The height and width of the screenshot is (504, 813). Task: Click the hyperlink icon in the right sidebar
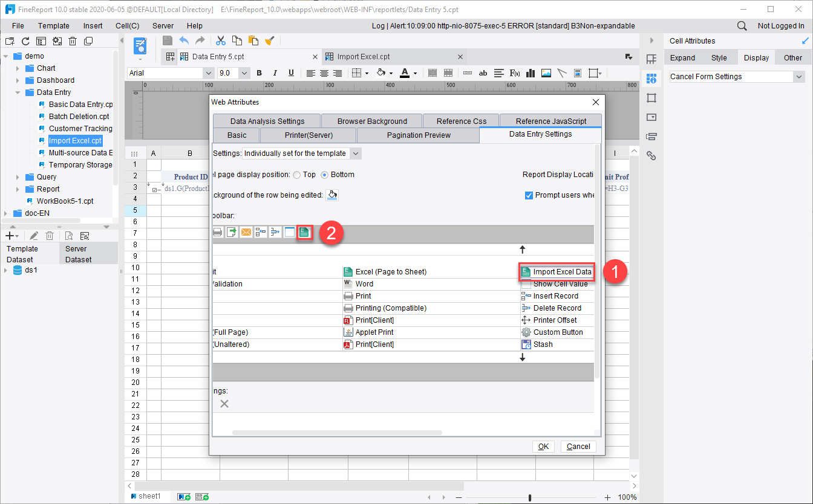click(x=651, y=155)
